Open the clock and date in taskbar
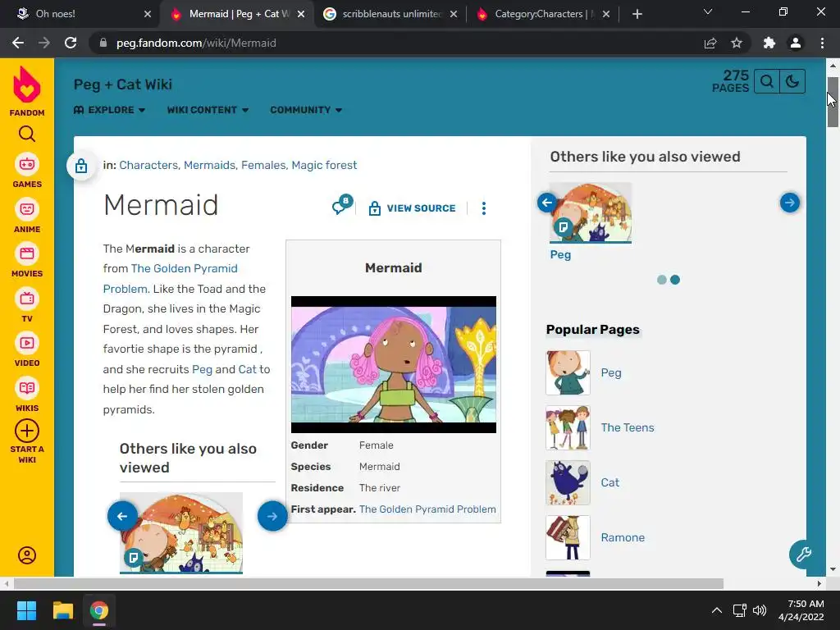 (801, 610)
